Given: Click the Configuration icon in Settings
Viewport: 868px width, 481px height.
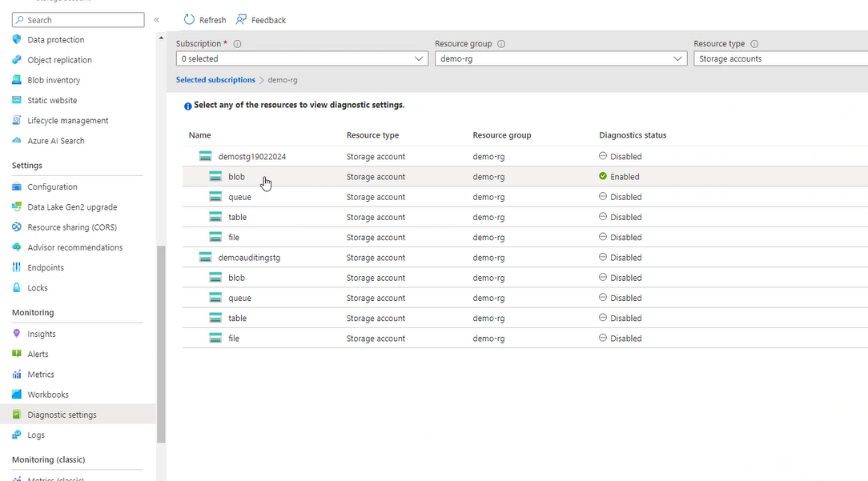Looking at the screenshot, I should (x=17, y=187).
